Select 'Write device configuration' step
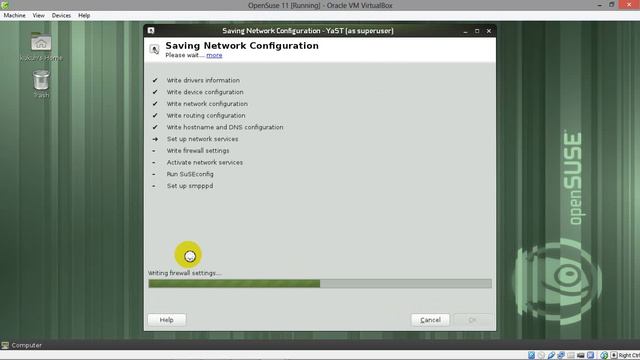Screen dimensions: 640x360 (x=204, y=92)
